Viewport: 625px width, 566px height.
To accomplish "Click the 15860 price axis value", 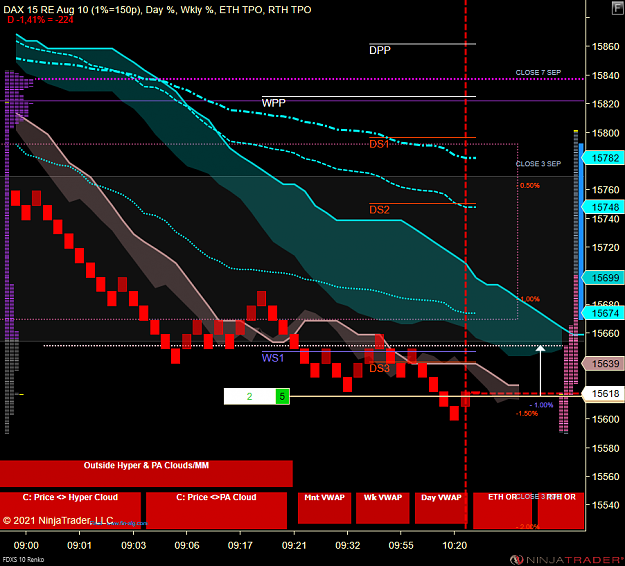I will point(605,47).
